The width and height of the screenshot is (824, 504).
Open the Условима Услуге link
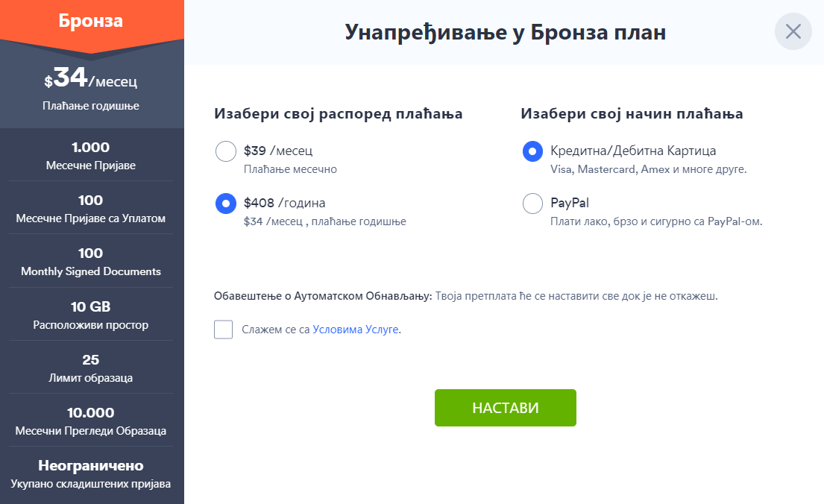tap(356, 330)
